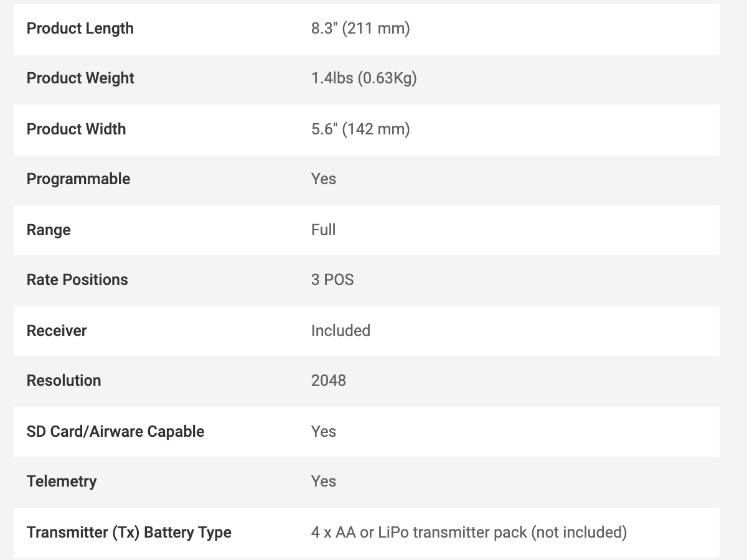Click the Range row label
747x560 pixels.
49,230
